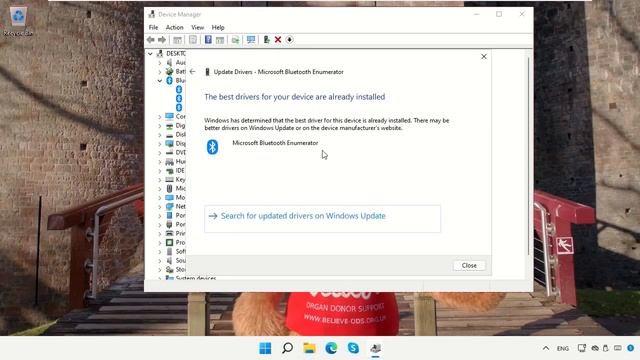This screenshot has height=360, width=640.
Task: Open the View menu
Action: (198, 27)
